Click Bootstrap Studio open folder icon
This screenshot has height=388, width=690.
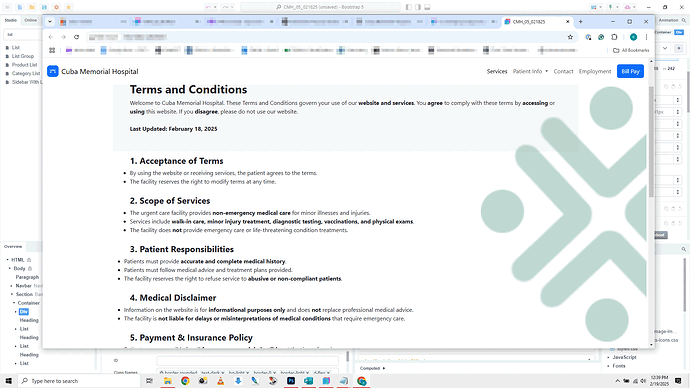(x=32, y=7)
